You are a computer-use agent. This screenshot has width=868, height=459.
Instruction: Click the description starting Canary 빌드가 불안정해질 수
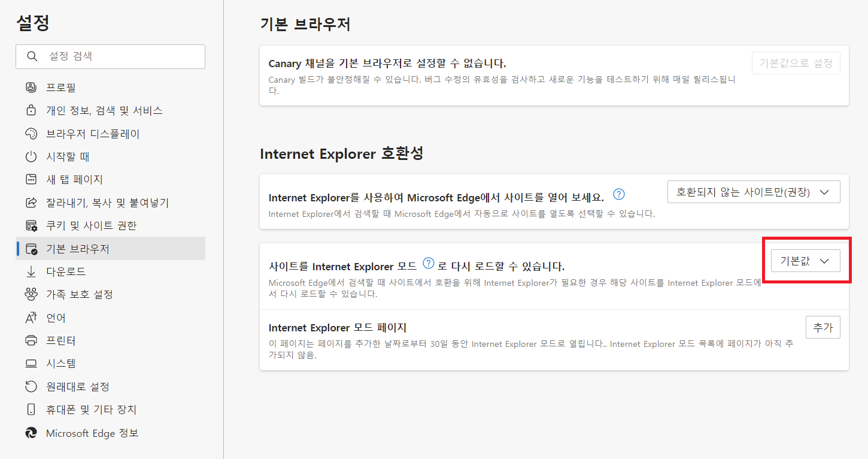(502, 85)
